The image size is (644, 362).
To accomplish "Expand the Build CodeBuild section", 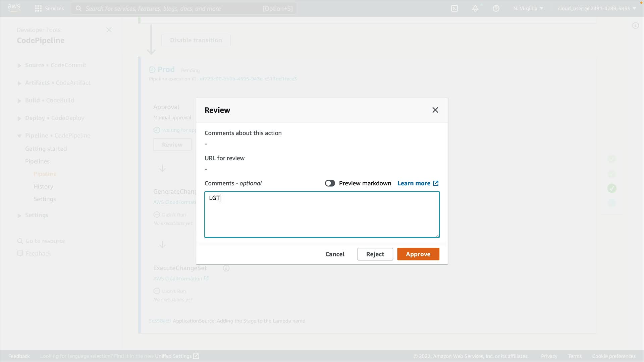I will 19,101.
